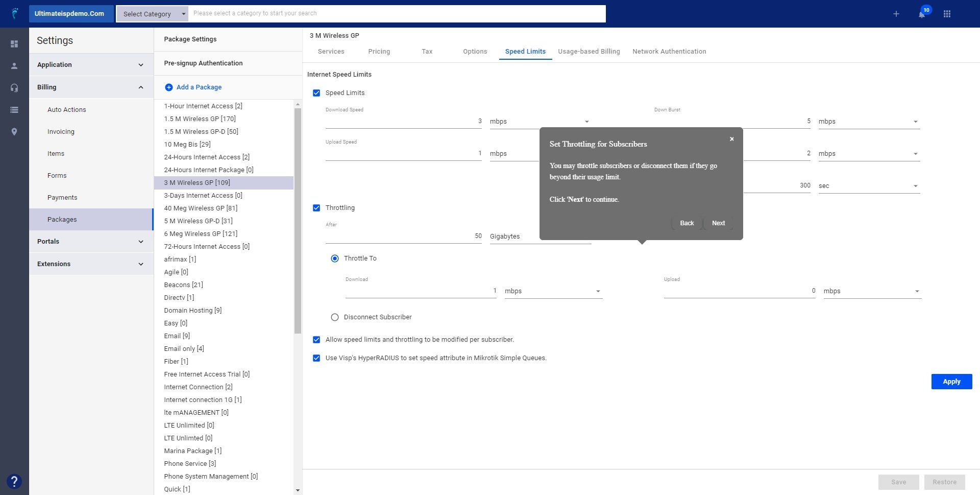This screenshot has height=495, width=980.
Task: Switch to the Pricing tab
Action: (x=379, y=52)
